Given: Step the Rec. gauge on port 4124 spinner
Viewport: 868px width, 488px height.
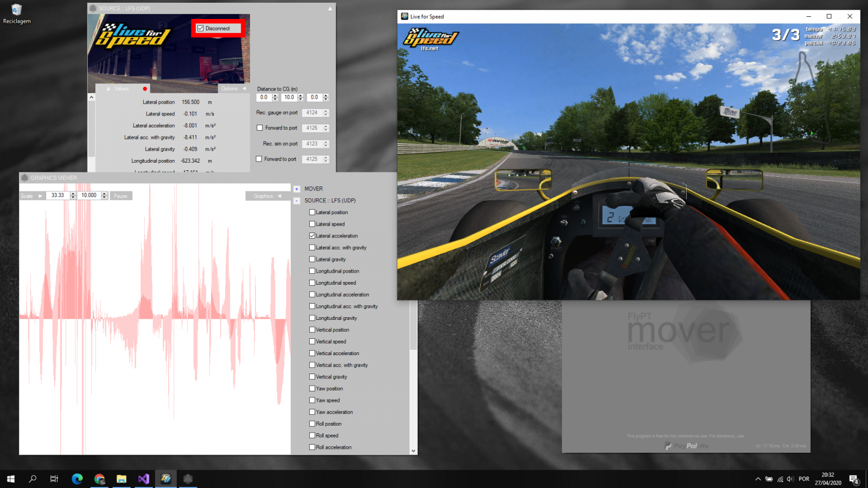Looking at the screenshot, I should pyautogui.click(x=326, y=113).
